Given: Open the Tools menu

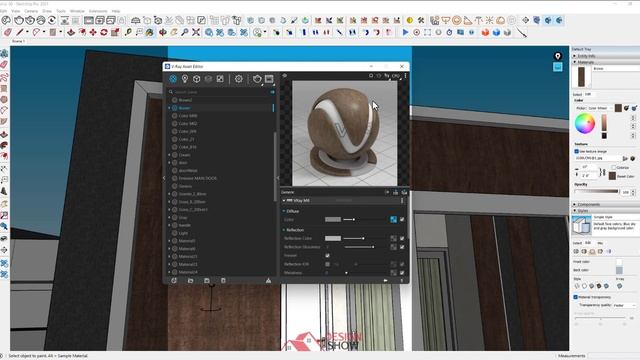Looking at the screenshot, I should coord(61,11).
